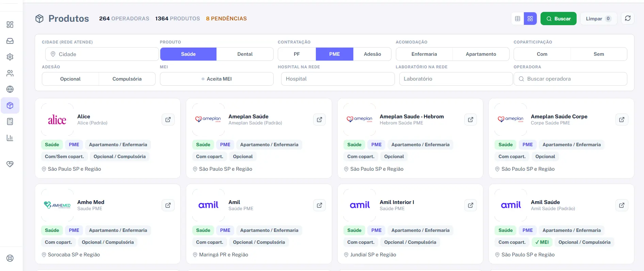Select the products box icon in sidebar
Image resolution: width=644 pixels, height=271 pixels.
pos(10,105)
